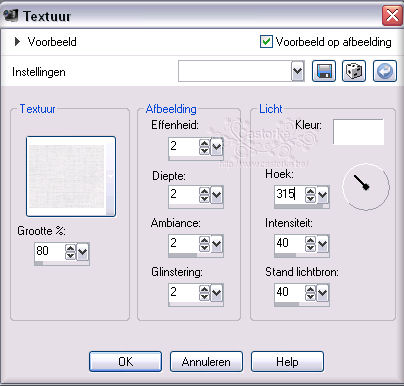The image size is (404, 386).
Task: Open the Hoek dropdown arrow
Action: 323,195
